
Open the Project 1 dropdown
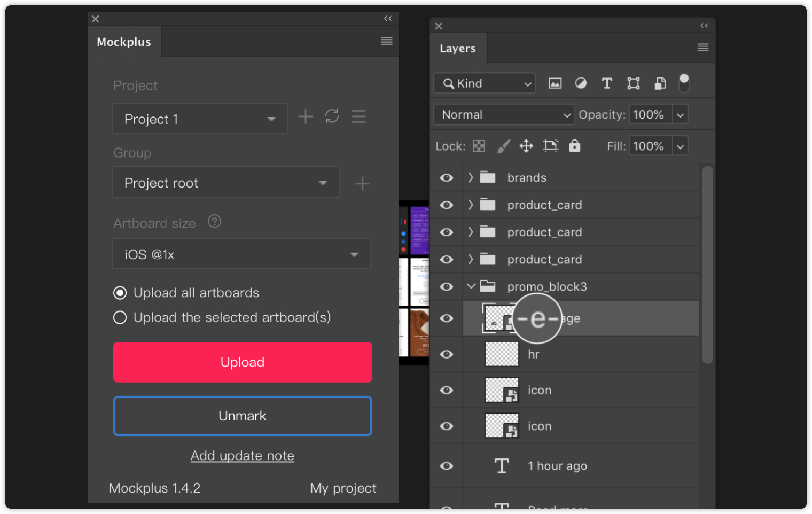pyautogui.click(x=200, y=118)
